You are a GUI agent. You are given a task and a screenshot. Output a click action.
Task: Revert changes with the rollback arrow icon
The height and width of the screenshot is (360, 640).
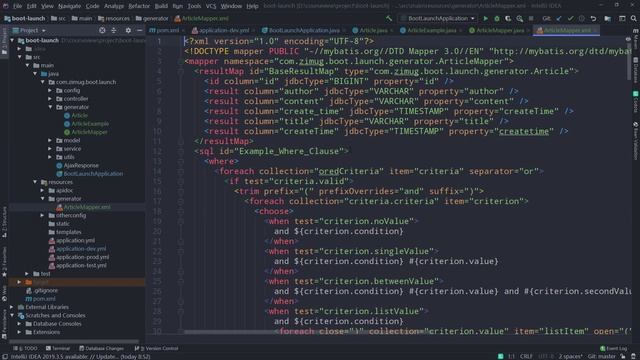coord(593,18)
